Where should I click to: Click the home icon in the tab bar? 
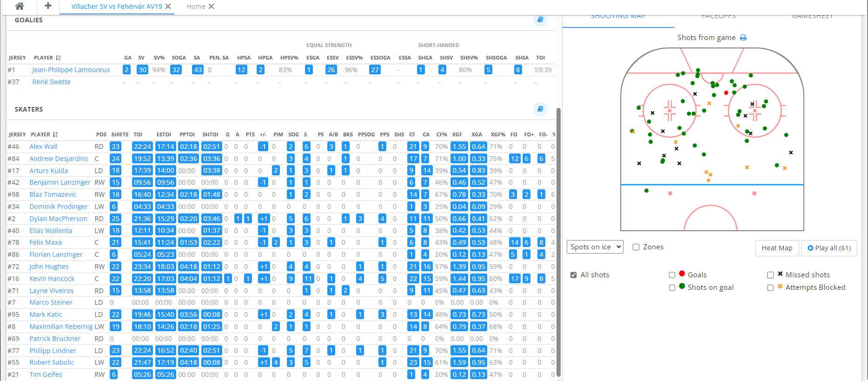(x=19, y=7)
